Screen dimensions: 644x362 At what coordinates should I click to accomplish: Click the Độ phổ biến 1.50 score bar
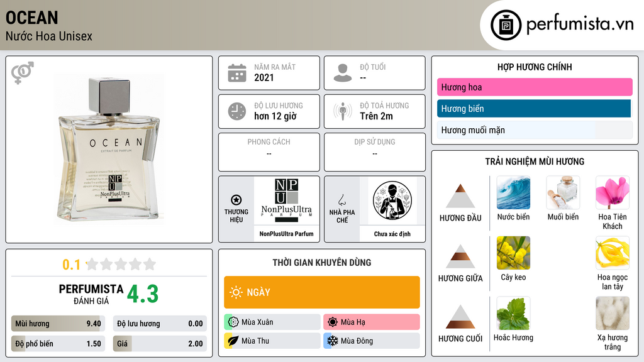(x=58, y=344)
